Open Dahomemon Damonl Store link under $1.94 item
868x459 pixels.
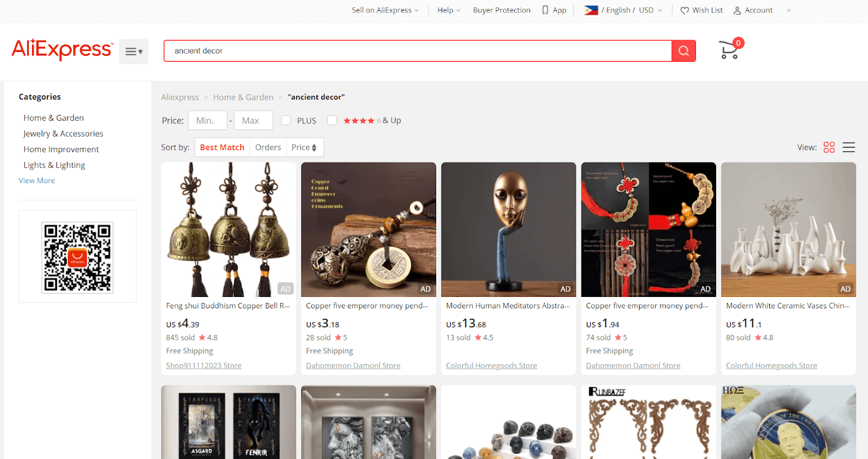633,366
